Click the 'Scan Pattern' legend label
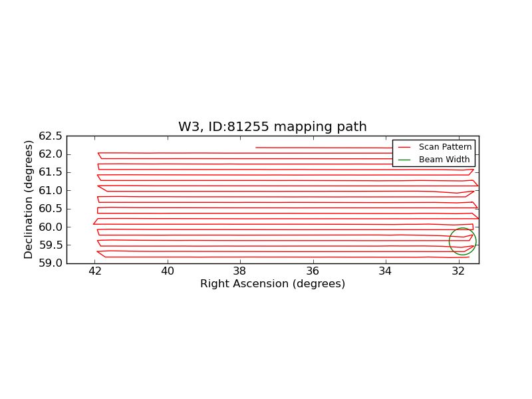The width and height of the screenshot is (532, 399). pyautogui.click(x=445, y=147)
